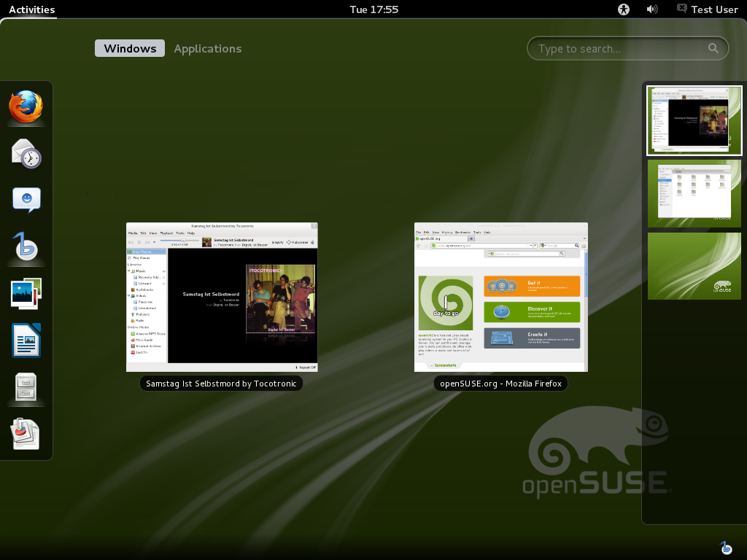Viewport: 747px width, 560px height.
Task: Open the Test User menu
Action: [714, 9]
